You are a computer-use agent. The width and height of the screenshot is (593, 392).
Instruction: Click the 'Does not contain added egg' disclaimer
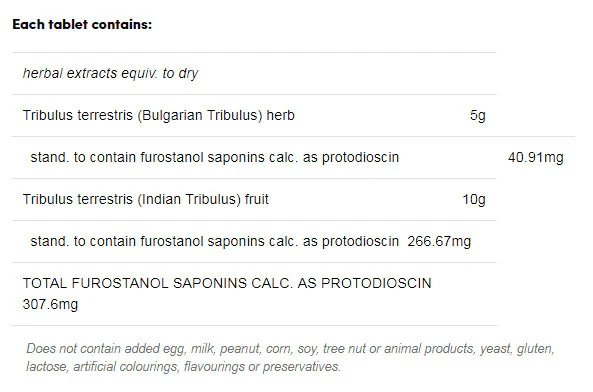290,349
